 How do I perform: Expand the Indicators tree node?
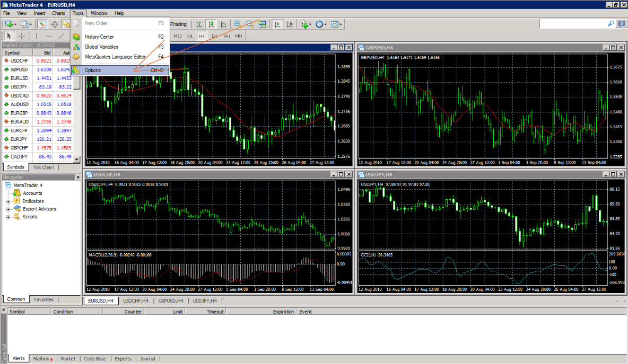click(8, 201)
